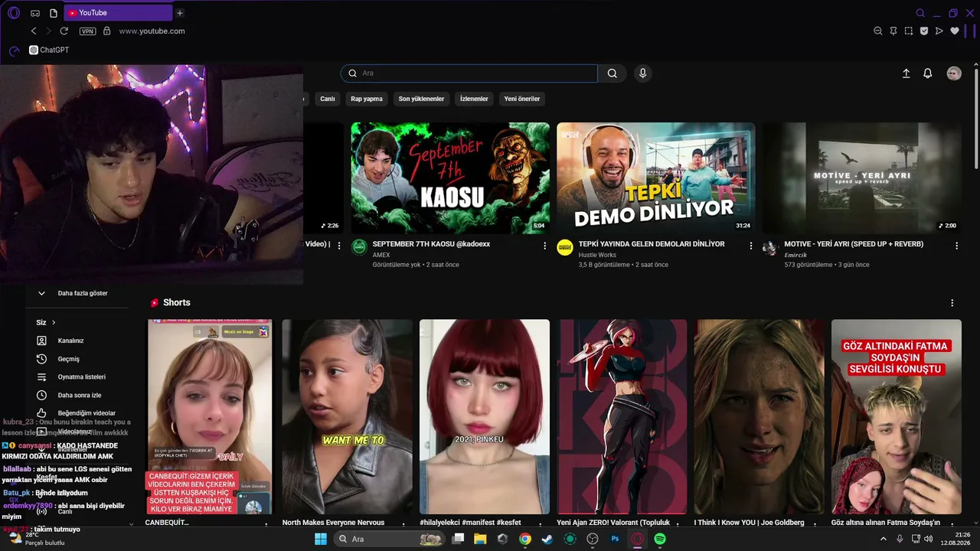
Task: Play the TEPKİ DEMO DİNLİYOR thumbnail
Action: 656,178
